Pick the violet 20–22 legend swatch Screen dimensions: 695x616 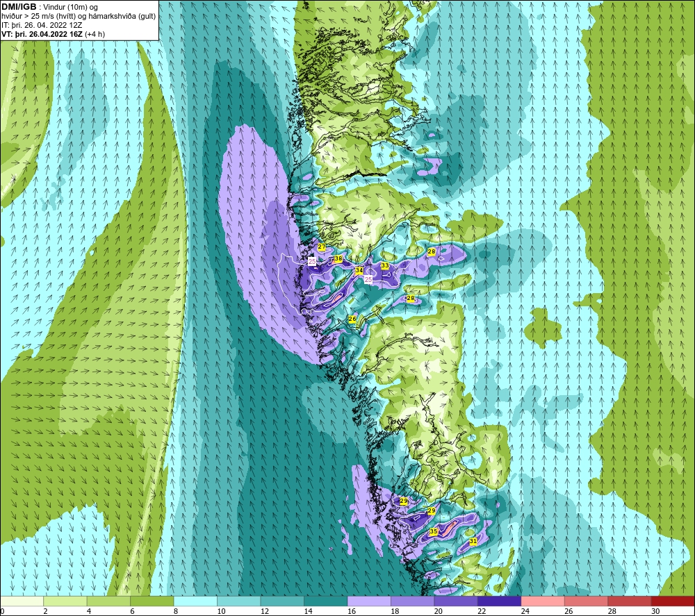pos(456,601)
